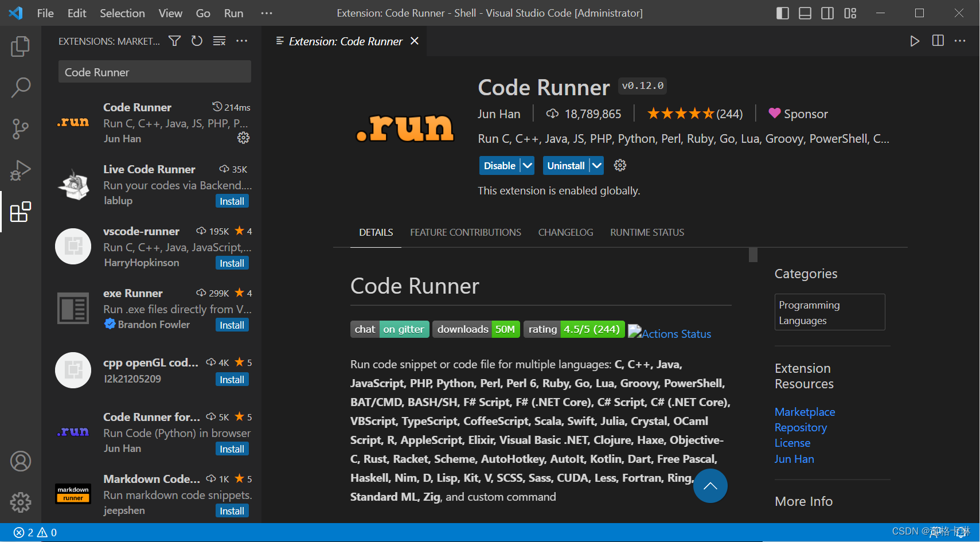Customize layout icon in title bar
Screen dimensions: 980x542
(850, 13)
